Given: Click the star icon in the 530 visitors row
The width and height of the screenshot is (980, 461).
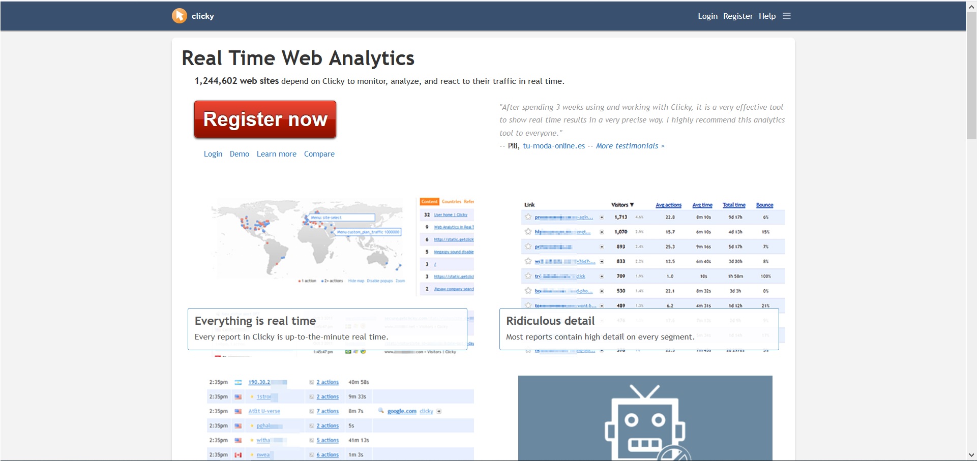Looking at the screenshot, I should coord(528,291).
